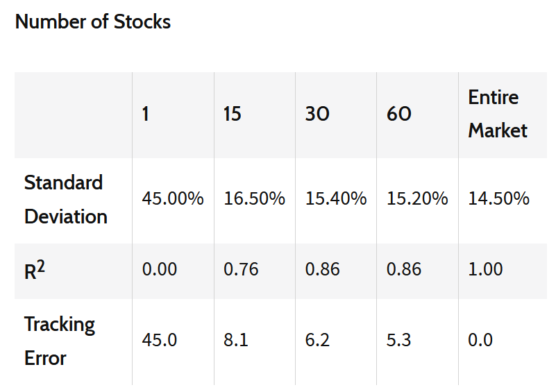This screenshot has width=556, height=392.
Task: Select the 0.0 tracking error cell
Action: pos(480,340)
